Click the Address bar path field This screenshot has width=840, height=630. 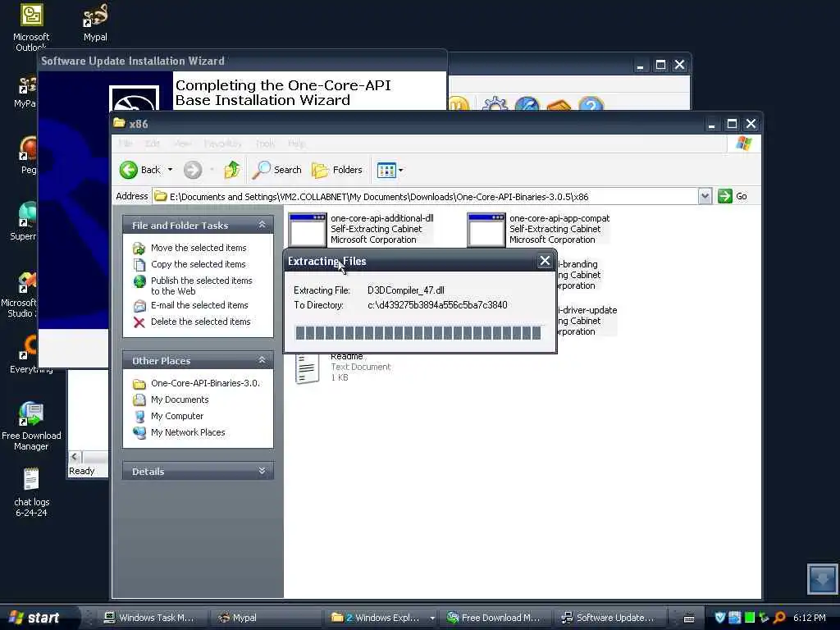[x=426, y=197]
